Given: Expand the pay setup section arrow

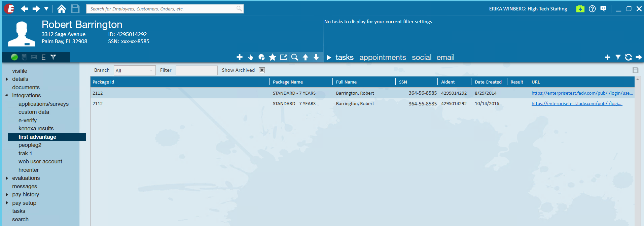Looking at the screenshot, I should tap(7, 203).
